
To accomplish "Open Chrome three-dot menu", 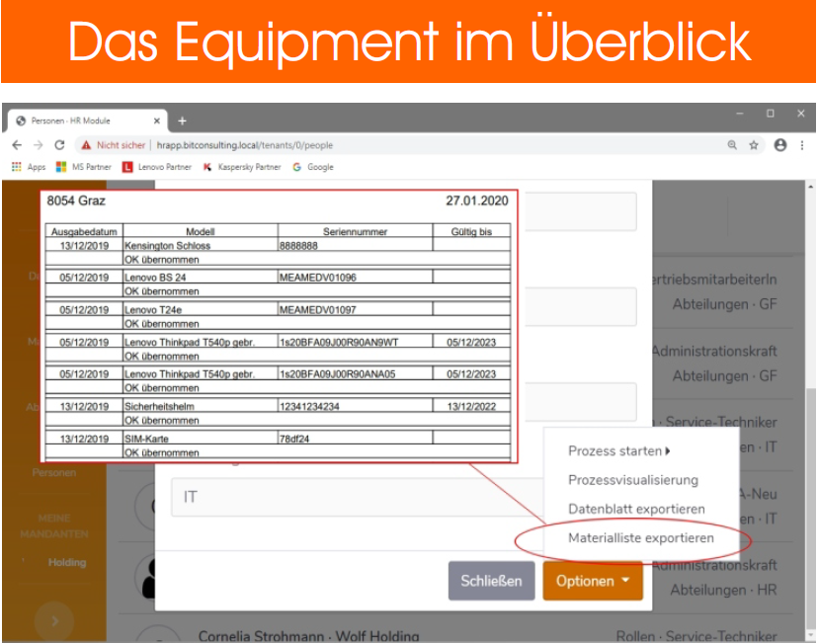I will pos(801,145).
